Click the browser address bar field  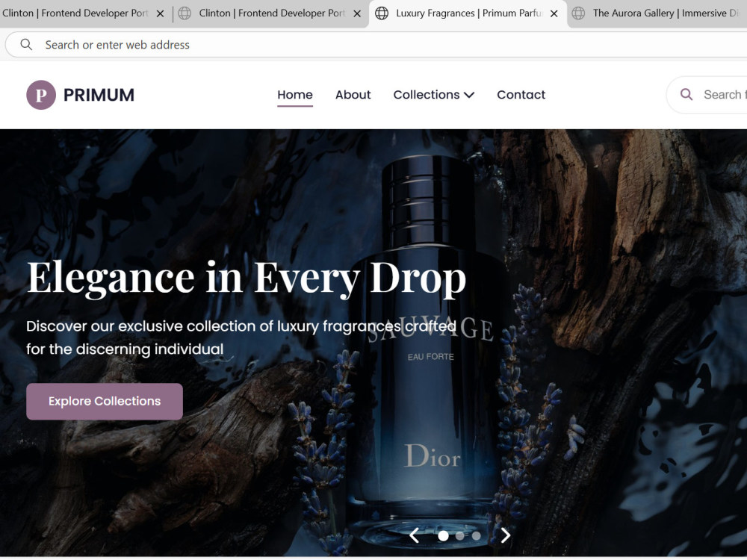[376, 45]
